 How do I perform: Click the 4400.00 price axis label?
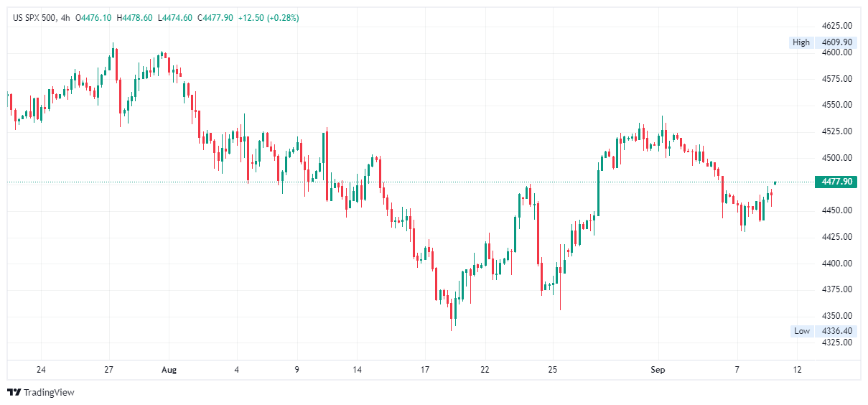[x=837, y=264]
